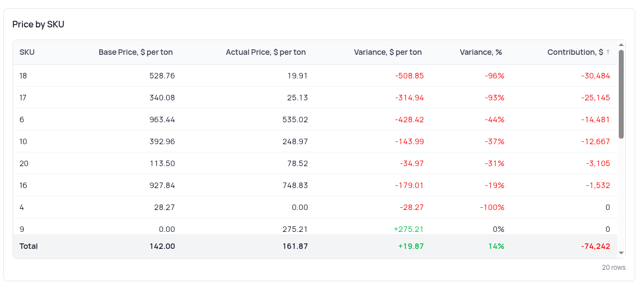Click scrollbar up arrow in table
This screenshot has height=290, width=644.
tap(621, 45)
